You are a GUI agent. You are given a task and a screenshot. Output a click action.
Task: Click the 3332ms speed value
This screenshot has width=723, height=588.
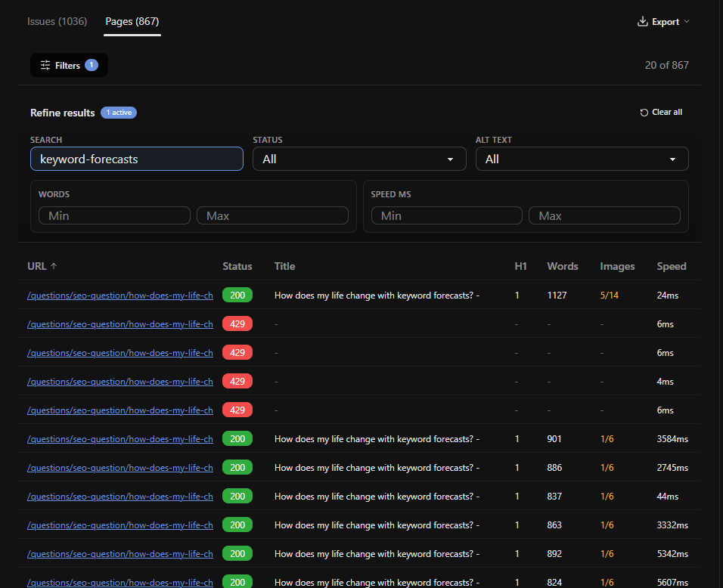pos(672,525)
